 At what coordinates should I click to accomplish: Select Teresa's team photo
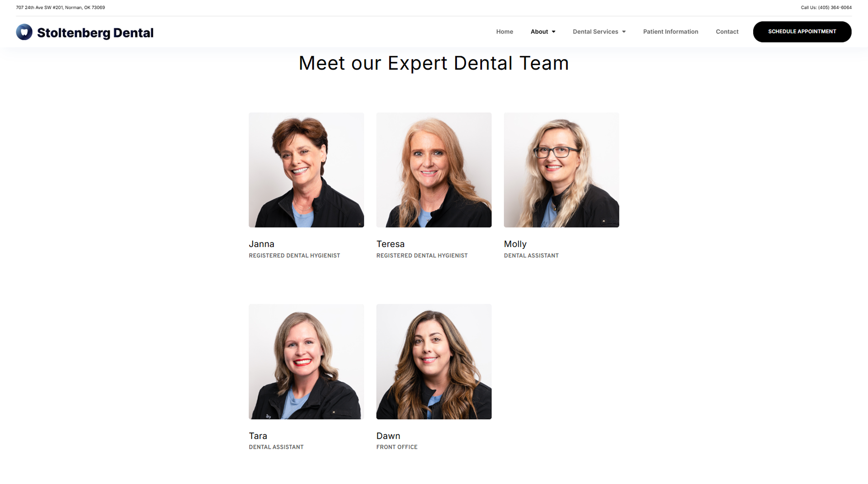[434, 170]
